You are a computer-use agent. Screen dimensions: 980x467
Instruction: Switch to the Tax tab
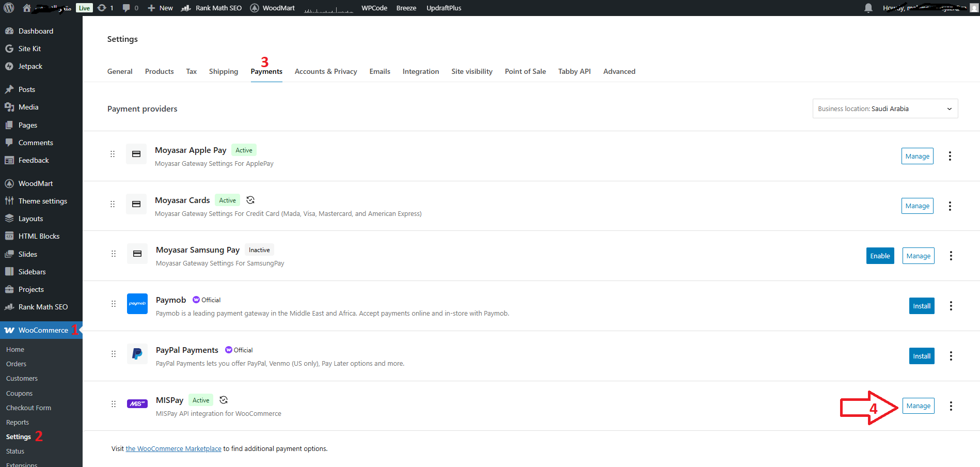[192, 71]
